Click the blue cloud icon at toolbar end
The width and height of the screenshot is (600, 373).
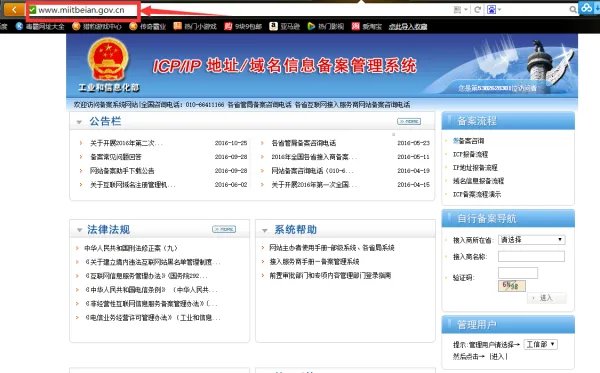pyautogui.click(x=587, y=8)
